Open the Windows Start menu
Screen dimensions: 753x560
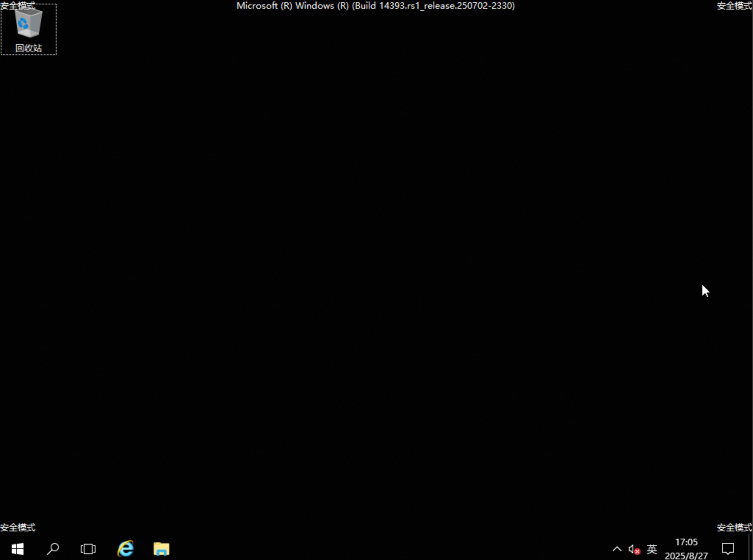(17, 549)
